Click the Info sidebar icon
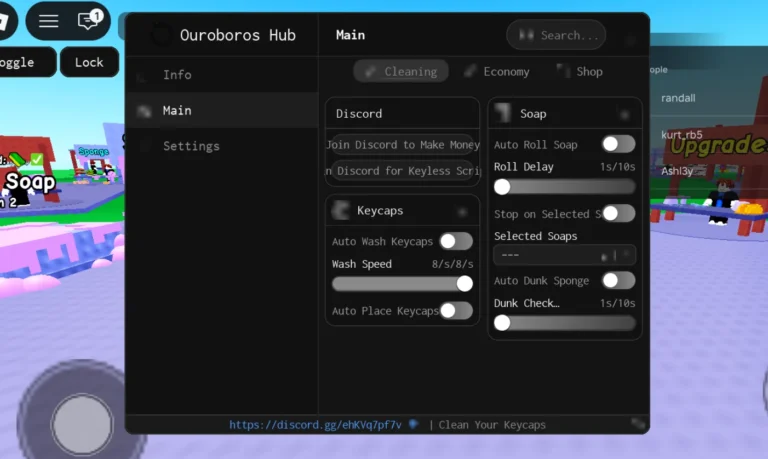 click(x=143, y=76)
